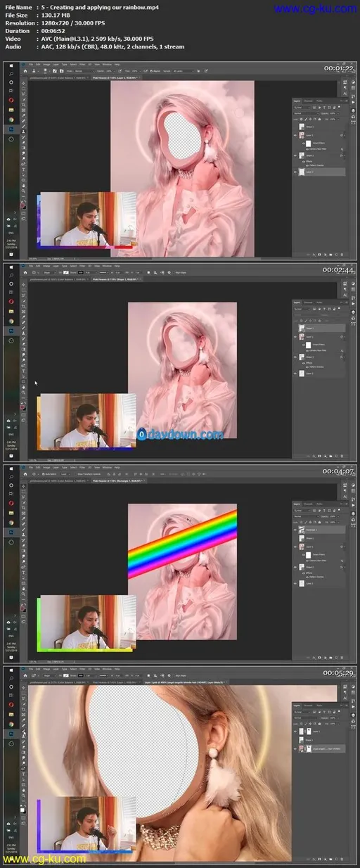Open Layer menu in 00:02:44 frame
The width and height of the screenshot is (360, 868).
pos(56,266)
